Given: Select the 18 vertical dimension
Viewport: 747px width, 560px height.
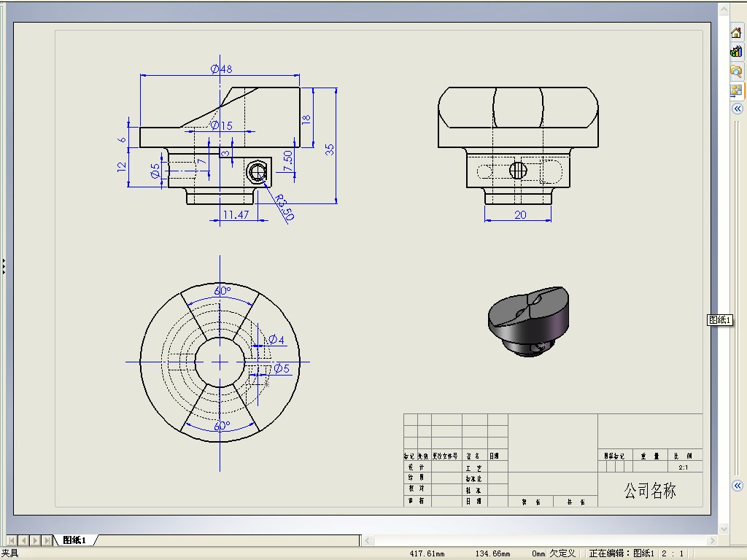Looking at the screenshot, I should (x=306, y=119).
